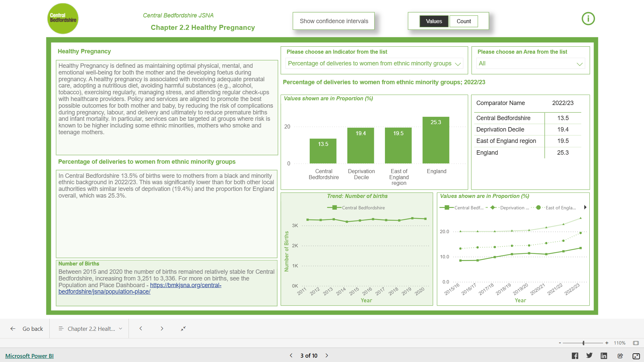644x362 pixels.
Task: Click the Deprivation Decile 19.4 bar
Action: 360,146
